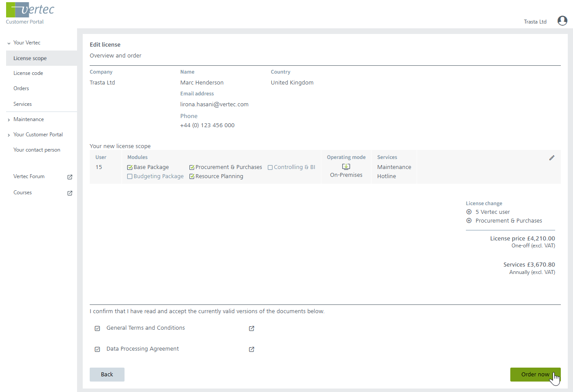Click the Vertec logo
Viewport: 573px width, 392px height.
coord(30,10)
